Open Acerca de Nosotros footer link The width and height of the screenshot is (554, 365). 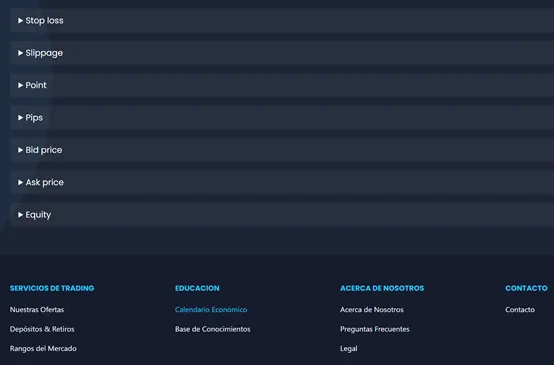coord(372,310)
